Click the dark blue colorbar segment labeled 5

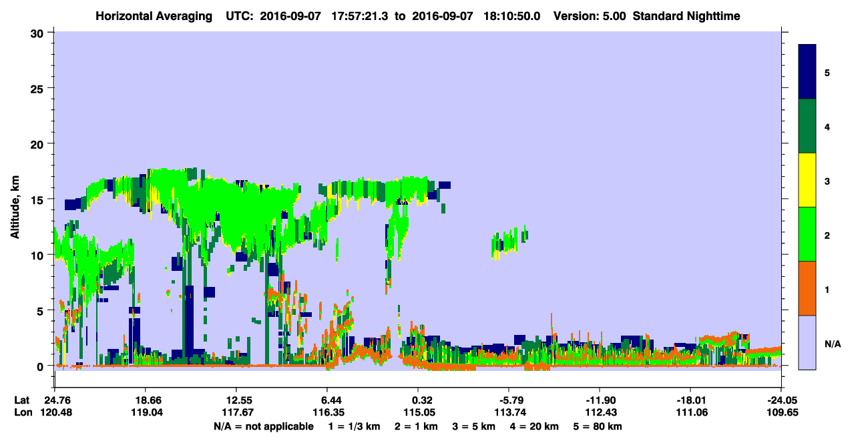807,71
